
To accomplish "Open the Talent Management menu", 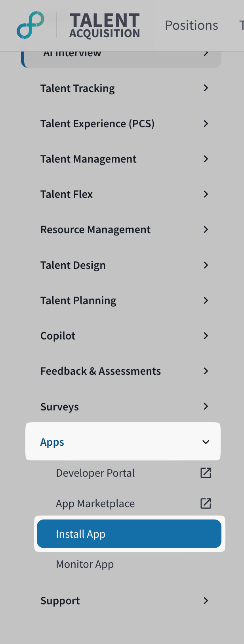I will pos(88,159).
